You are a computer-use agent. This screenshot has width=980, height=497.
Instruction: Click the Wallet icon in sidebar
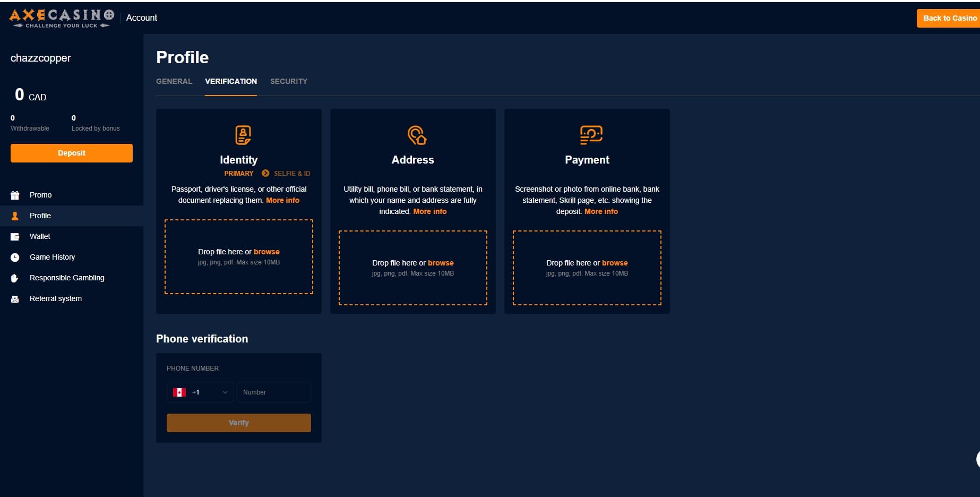coord(15,237)
